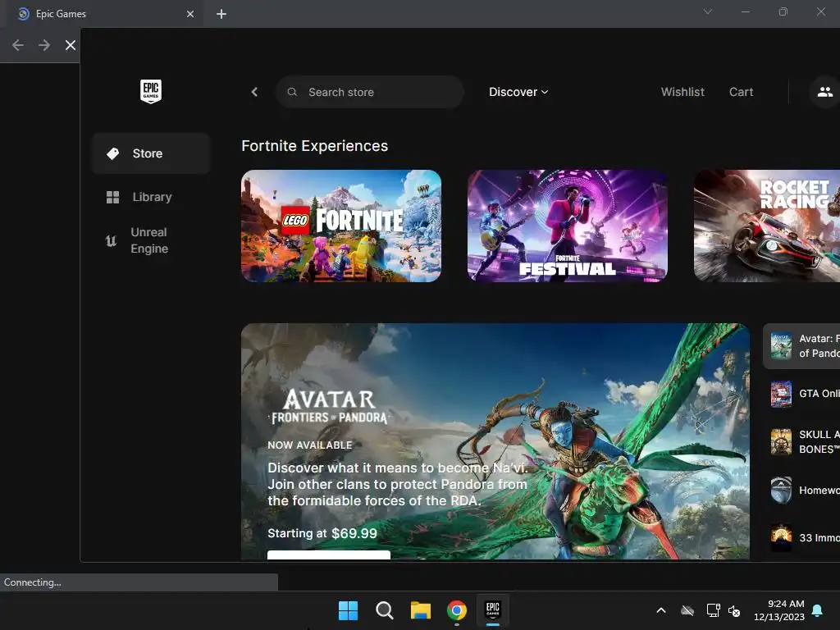The width and height of the screenshot is (840, 630).
Task: Select 33 Immortals in the featured list
Action: coord(801,537)
